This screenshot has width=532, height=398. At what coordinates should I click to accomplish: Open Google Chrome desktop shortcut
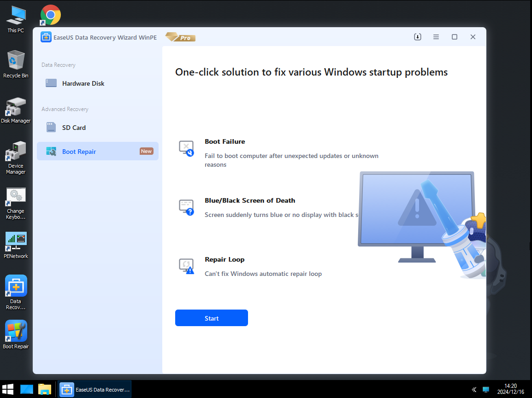click(x=50, y=15)
